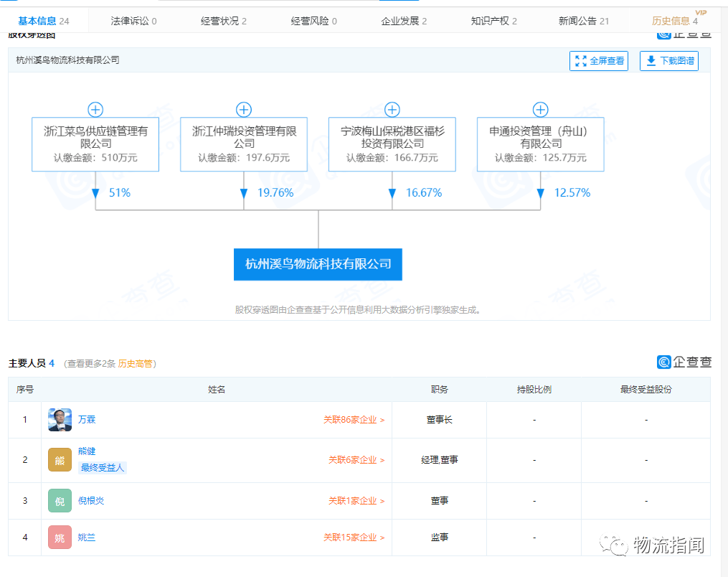Click the 姚 avatar icon
This screenshot has width=728, height=577.
pos(60,538)
